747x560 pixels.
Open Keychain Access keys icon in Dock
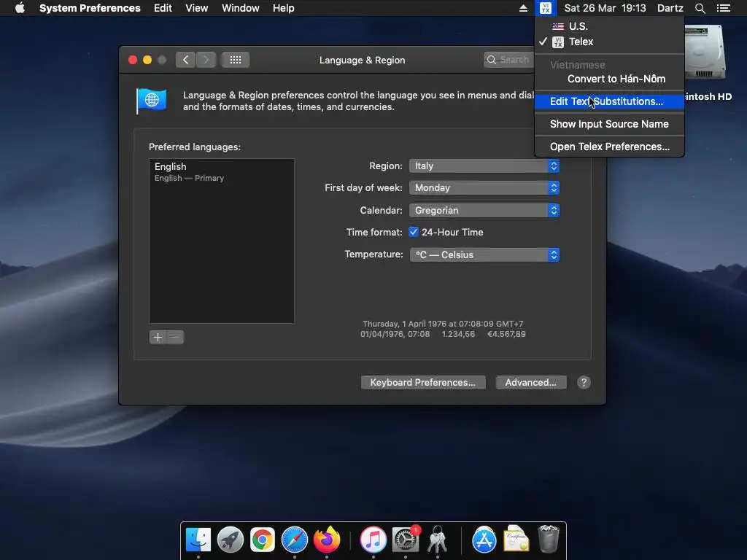click(438, 540)
